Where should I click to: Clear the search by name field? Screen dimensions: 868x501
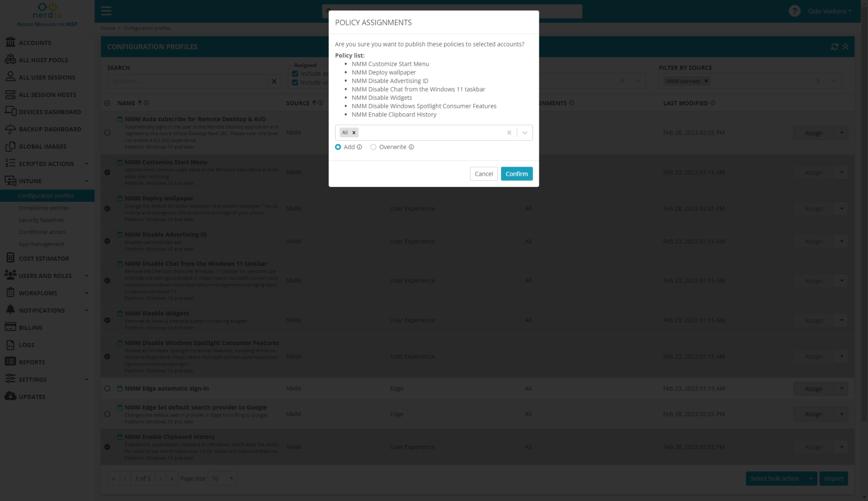(274, 81)
